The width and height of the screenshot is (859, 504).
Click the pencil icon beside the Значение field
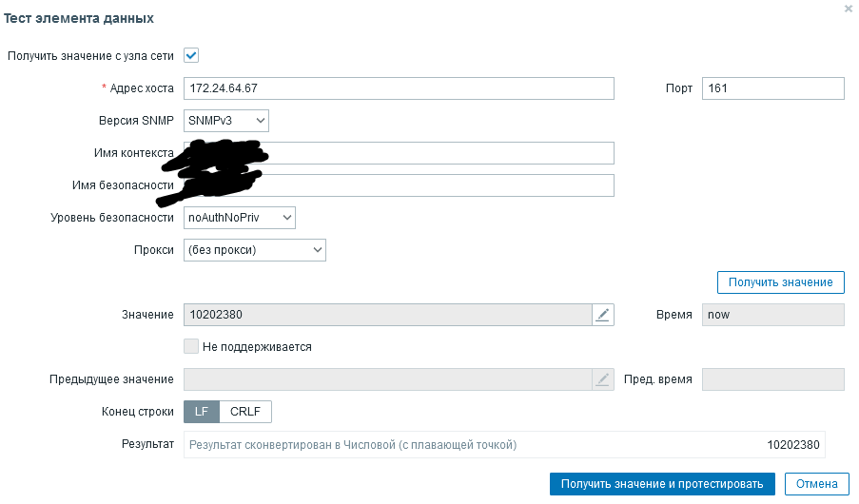click(602, 315)
